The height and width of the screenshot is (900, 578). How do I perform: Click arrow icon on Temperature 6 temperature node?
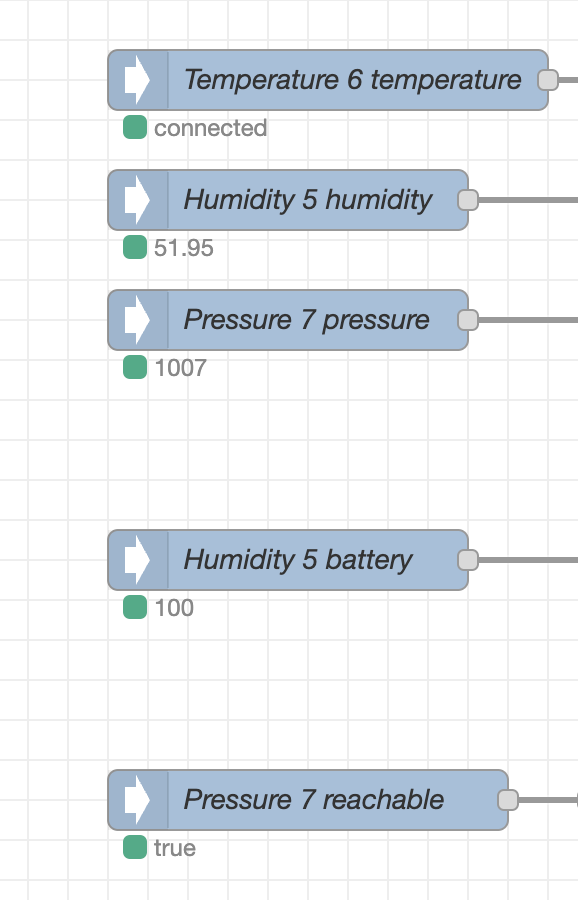pyautogui.click(x=137, y=80)
